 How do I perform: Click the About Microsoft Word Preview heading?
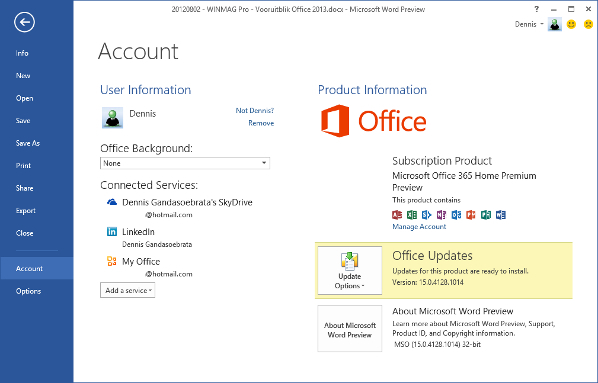click(453, 311)
